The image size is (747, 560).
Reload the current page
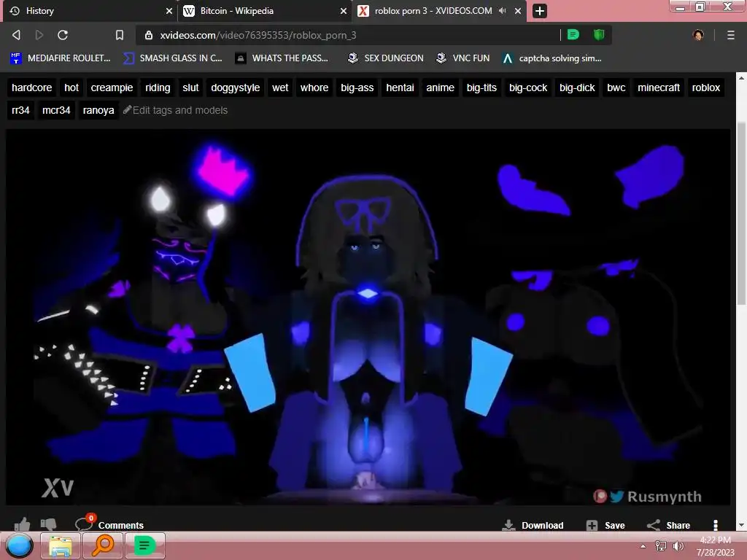click(63, 35)
